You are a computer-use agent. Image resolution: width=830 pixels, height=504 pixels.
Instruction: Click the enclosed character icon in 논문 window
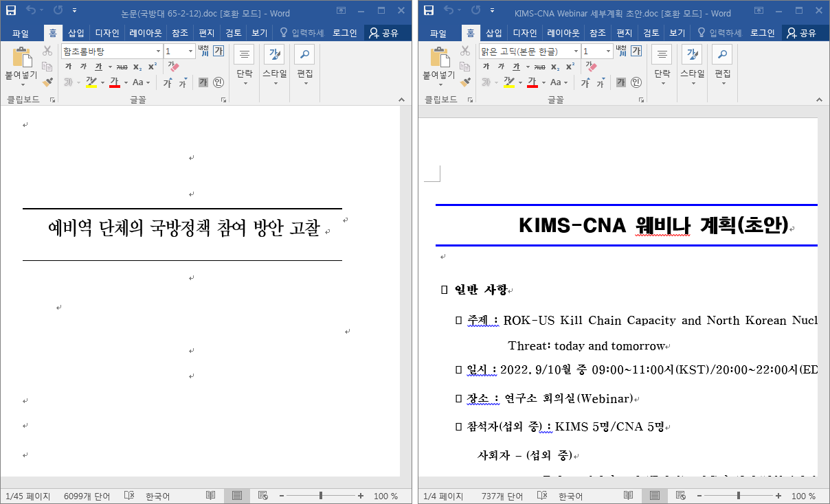[x=218, y=82]
